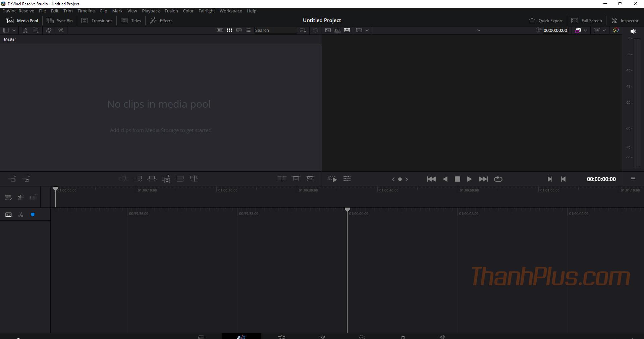Image resolution: width=644 pixels, height=339 pixels.
Task: Click the import media icon
Action: [25, 30]
